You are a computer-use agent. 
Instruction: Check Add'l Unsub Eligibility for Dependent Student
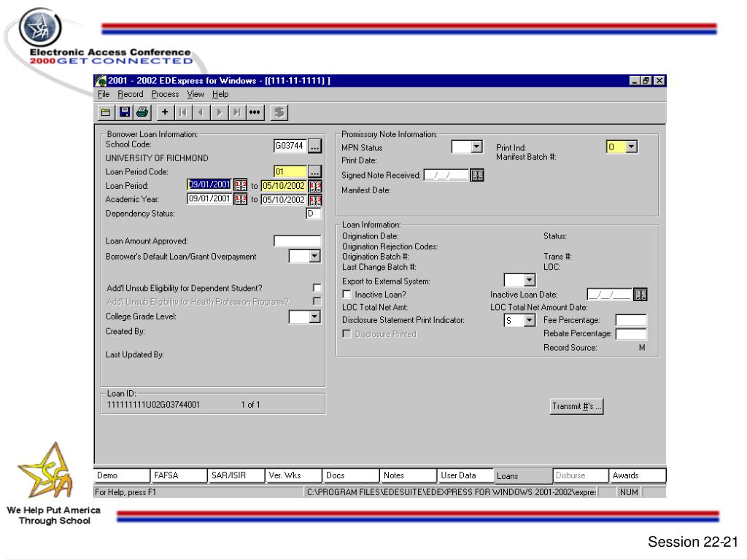pyautogui.click(x=316, y=288)
